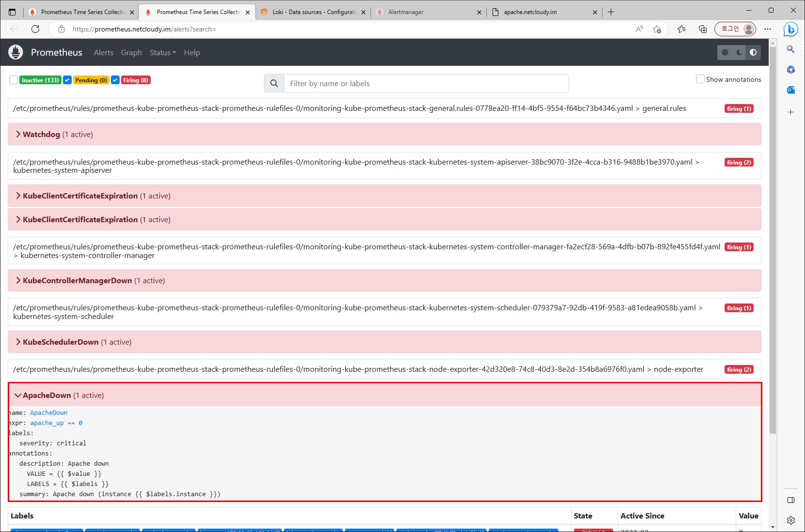805x532 pixels.
Task: Click the Filter by name or labels field
Action: (426, 83)
